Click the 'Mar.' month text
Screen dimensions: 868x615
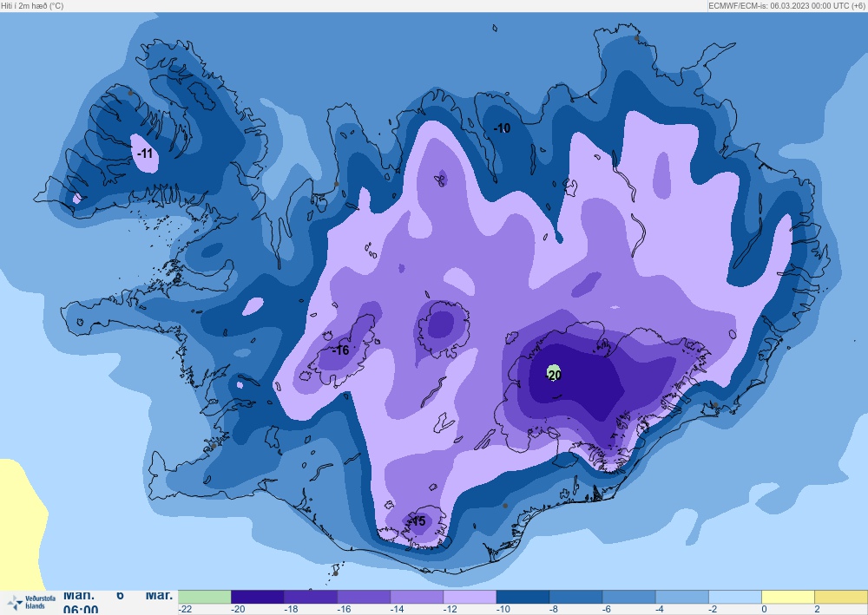(159, 596)
